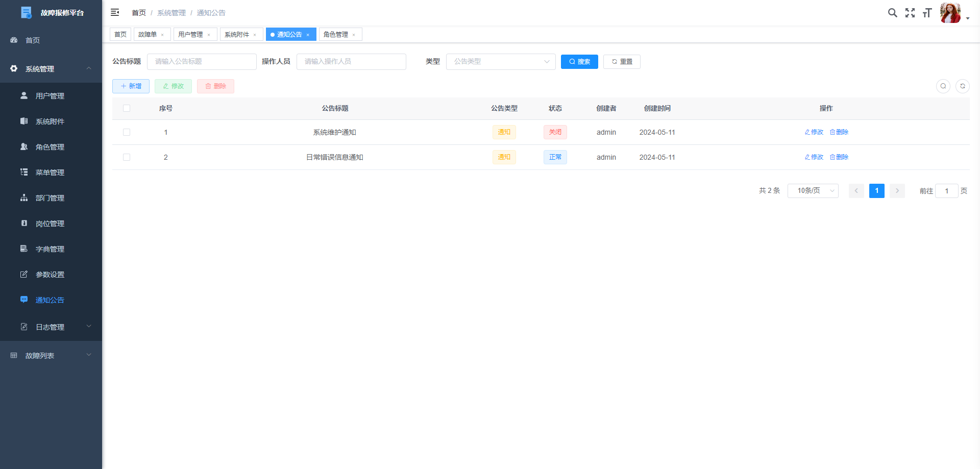Select the checkbox for 日常错误信息通知
The image size is (980, 469).
127,157
